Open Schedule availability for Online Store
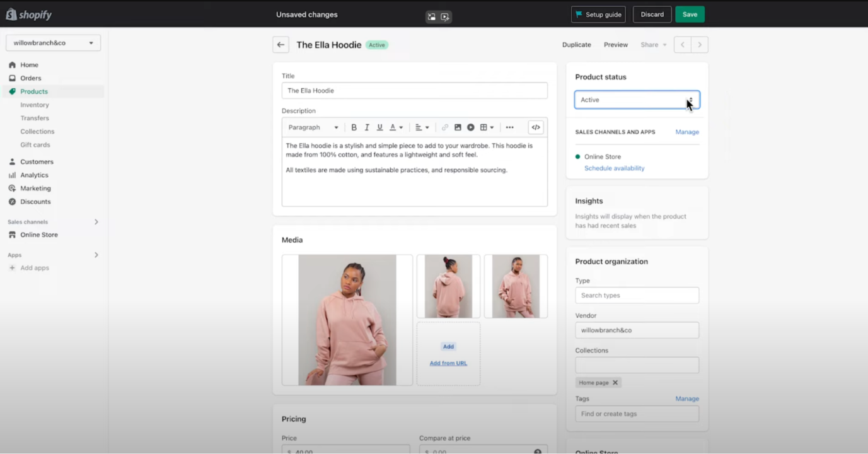 pyautogui.click(x=614, y=168)
